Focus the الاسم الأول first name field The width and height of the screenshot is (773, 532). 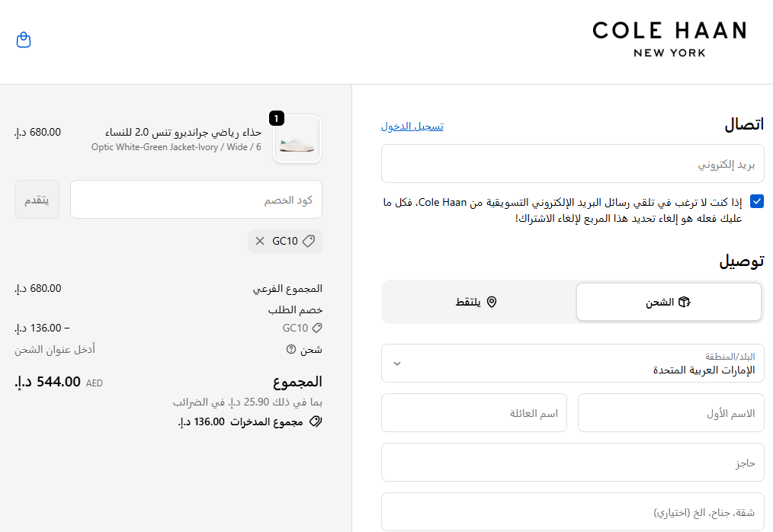671,413
